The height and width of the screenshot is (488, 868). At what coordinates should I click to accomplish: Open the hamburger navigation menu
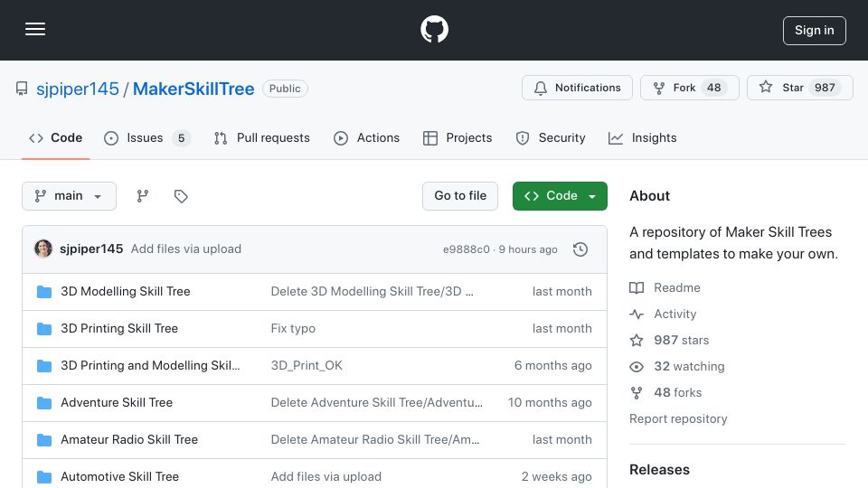point(35,29)
